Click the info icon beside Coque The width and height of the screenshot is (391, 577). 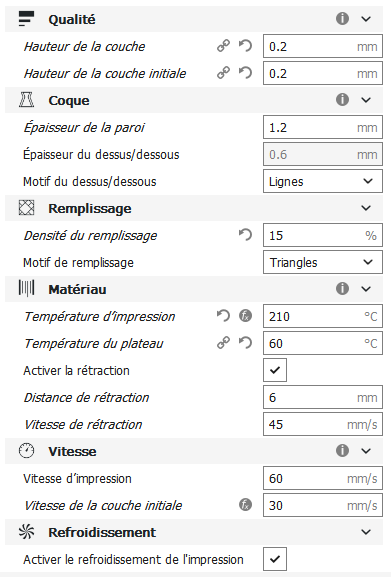pos(342,99)
